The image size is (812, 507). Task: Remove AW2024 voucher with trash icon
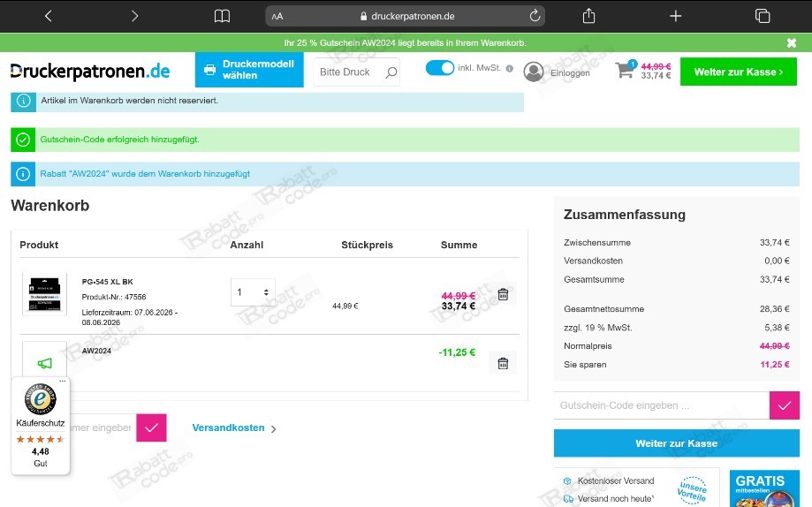(503, 363)
